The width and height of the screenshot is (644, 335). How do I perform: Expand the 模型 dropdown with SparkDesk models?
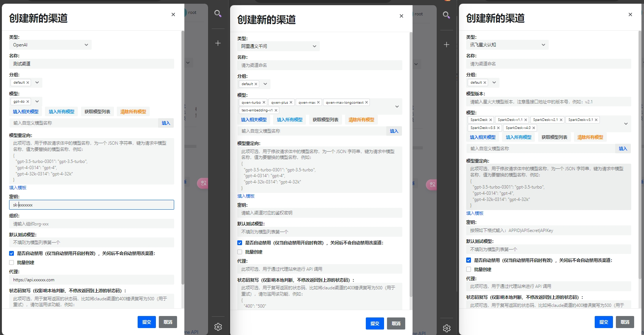tap(626, 124)
